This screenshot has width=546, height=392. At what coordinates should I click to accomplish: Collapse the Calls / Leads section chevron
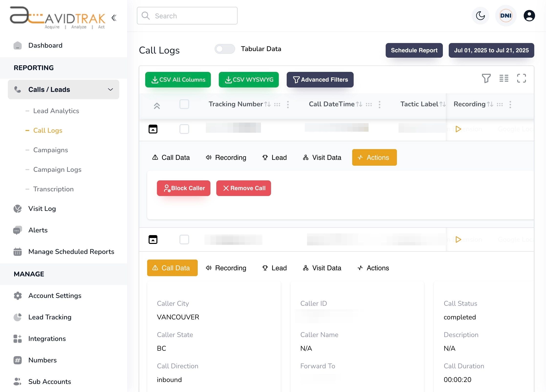(110, 89)
